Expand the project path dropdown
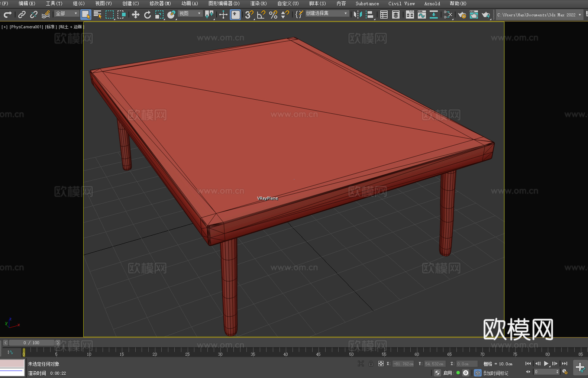This screenshot has height=378, width=588. [x=580, y=15]
